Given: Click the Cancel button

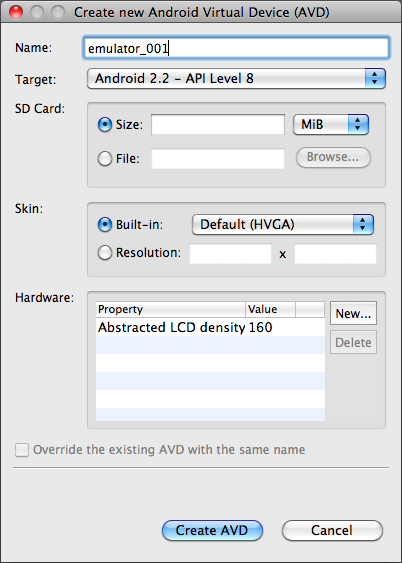Looking at the screenshot, I should click(332, 530).
